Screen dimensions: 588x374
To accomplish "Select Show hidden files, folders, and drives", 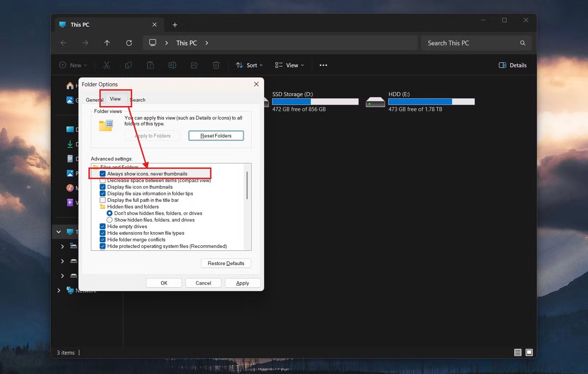I will (x=110, y=220).
